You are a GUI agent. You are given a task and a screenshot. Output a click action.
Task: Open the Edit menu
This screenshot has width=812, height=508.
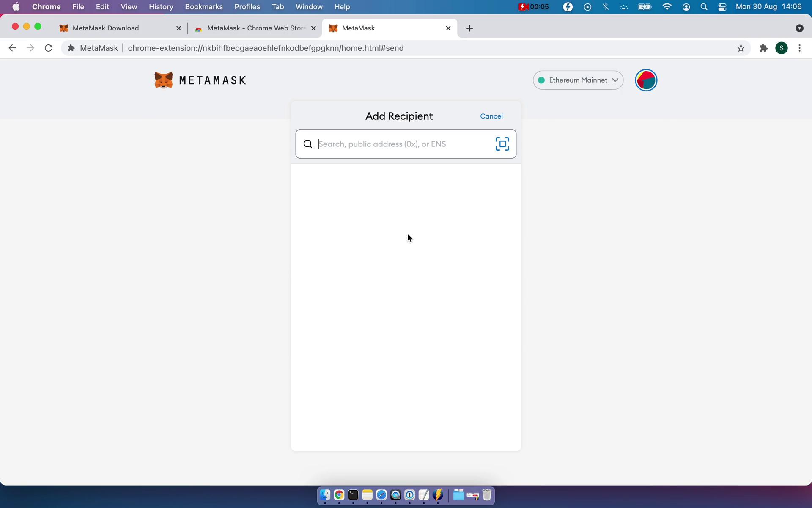(x=102, y=7)
